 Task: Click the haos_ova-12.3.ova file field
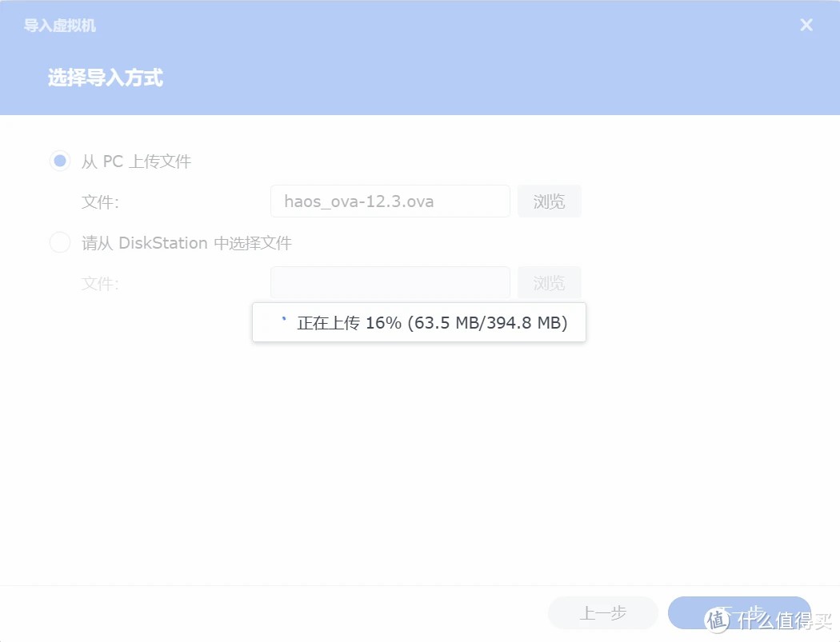[x=390, y=201]
